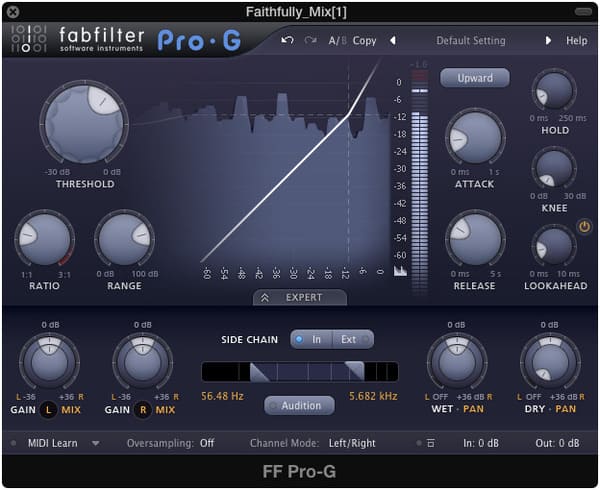The height and width of the screenshot is (490, 600).
Task: Open the MIDI Learn dropdown arrow
Action: (x=96, y=443)
